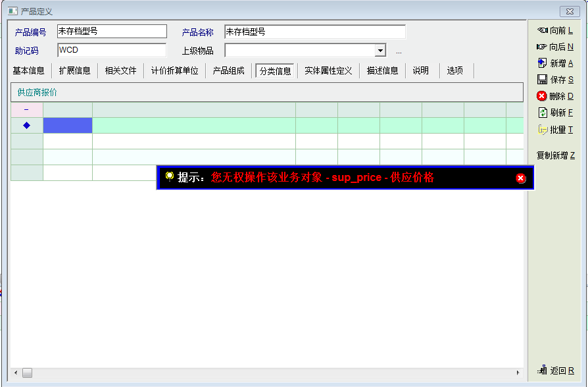Screen dimensions: 588x387
Task: Click the 刷新 refresh icon
Action: (543, 113)
